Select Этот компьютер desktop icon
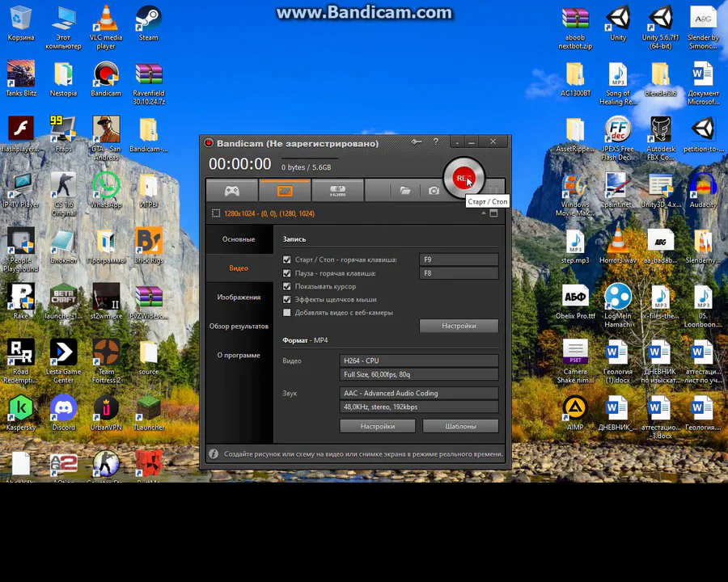 63,27
